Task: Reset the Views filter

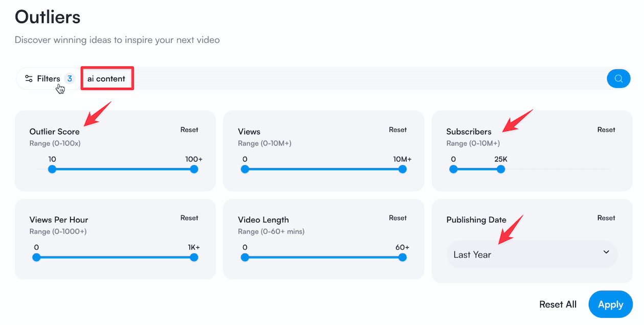Action: (x=398, y=130)
